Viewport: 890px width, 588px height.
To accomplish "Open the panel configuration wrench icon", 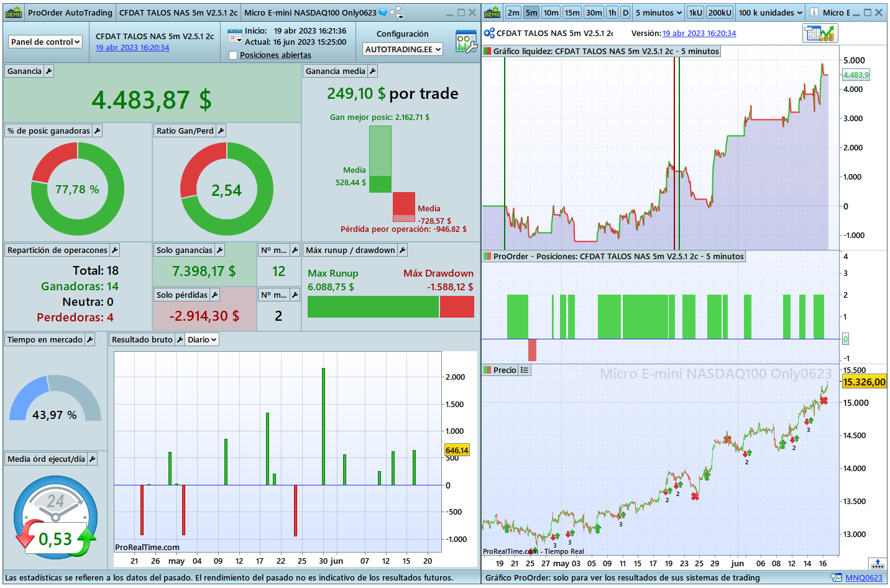I will coord(466,42).
